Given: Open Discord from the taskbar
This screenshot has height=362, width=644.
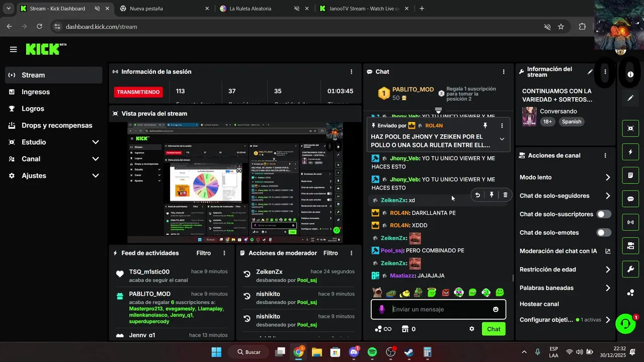Looking at the screenshot, I should [354, 352].
